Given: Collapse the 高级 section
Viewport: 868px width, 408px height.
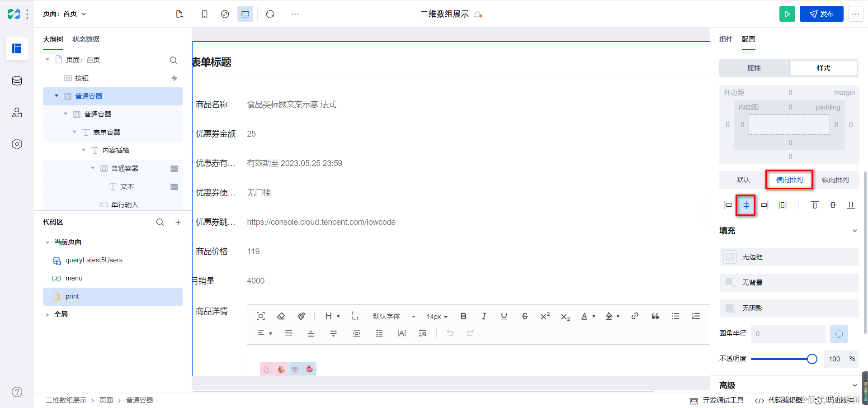Looking at the screenshot, I should (854, 385).
